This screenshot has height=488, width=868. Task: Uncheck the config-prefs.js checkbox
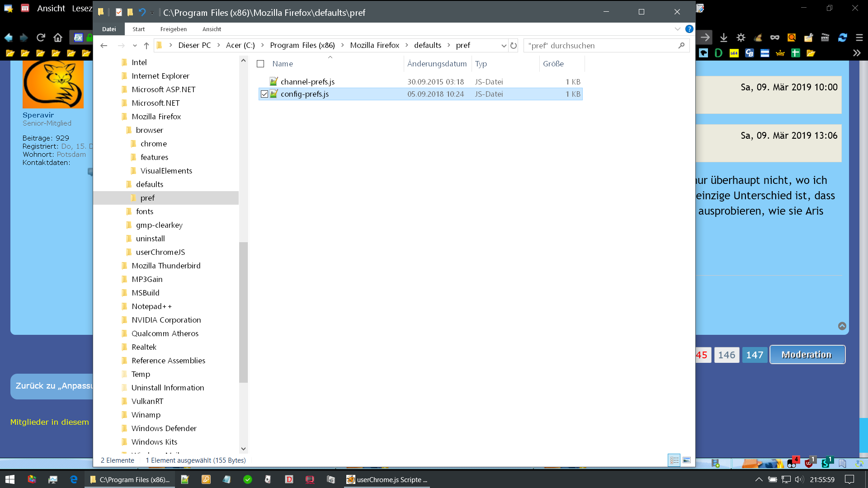pyautogui.click(x=264, y=94)
